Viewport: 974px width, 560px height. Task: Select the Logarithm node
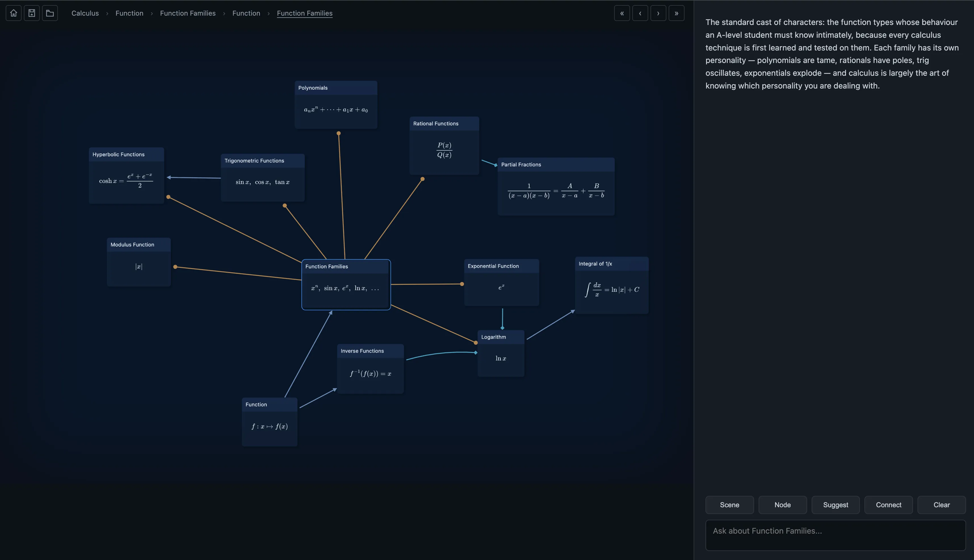click(x=500, y=353)
